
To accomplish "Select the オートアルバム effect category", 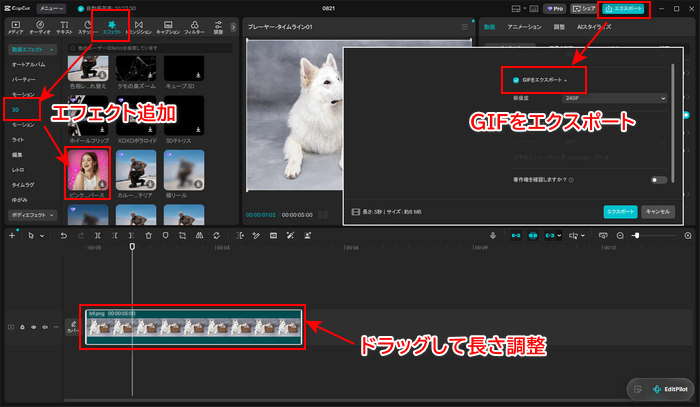I will 28,64.
